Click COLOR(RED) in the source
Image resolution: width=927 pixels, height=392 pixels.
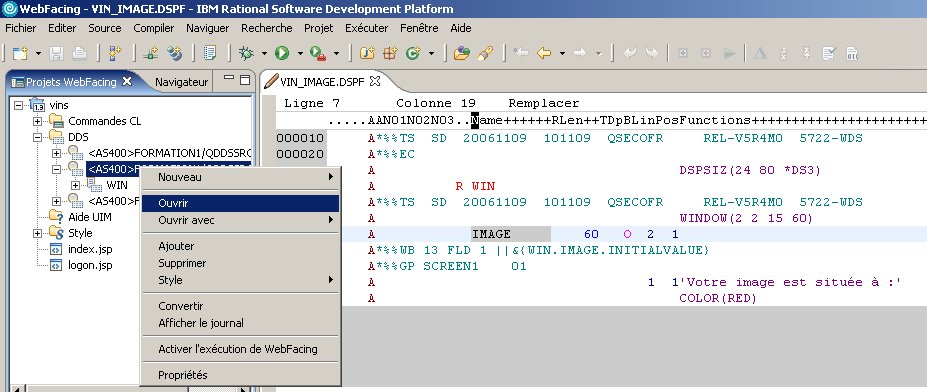pos(718,299)
